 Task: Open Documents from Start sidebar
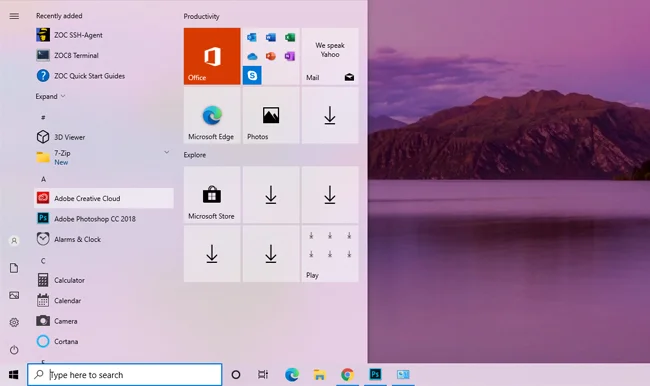click(x=14, y=268)
